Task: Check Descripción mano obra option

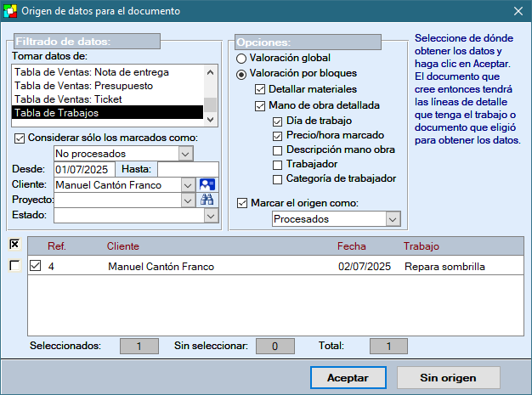Action: [x=278, y=150]
